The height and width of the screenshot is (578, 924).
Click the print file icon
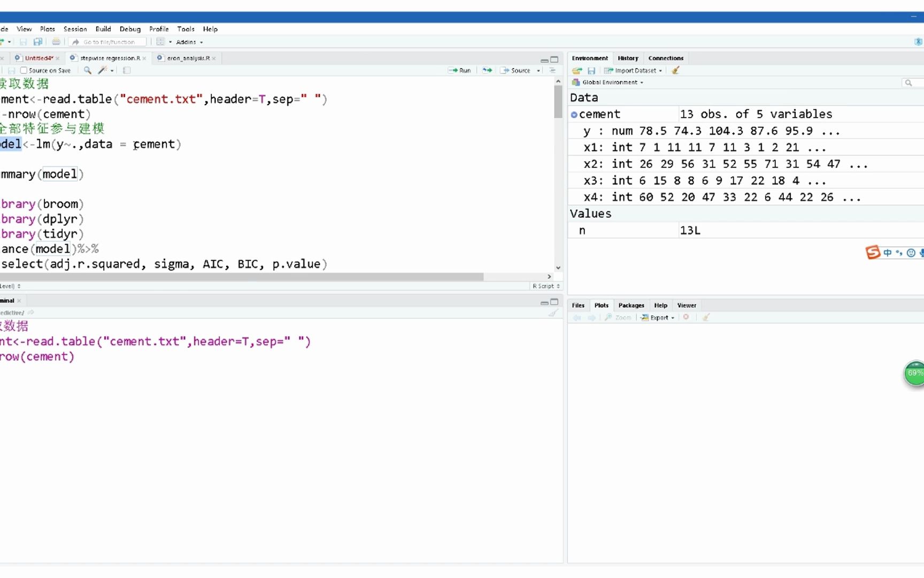click(56, 42)
